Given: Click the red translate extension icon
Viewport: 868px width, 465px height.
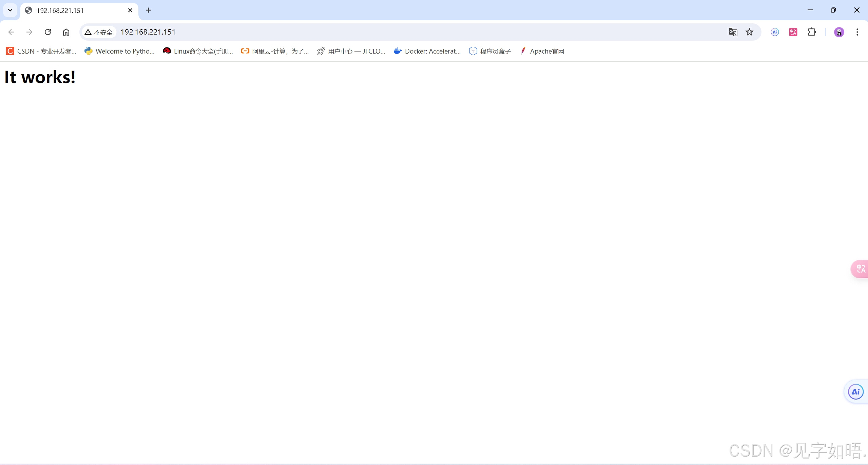Looking at the screenshot, I should click(x=793, y=32).
